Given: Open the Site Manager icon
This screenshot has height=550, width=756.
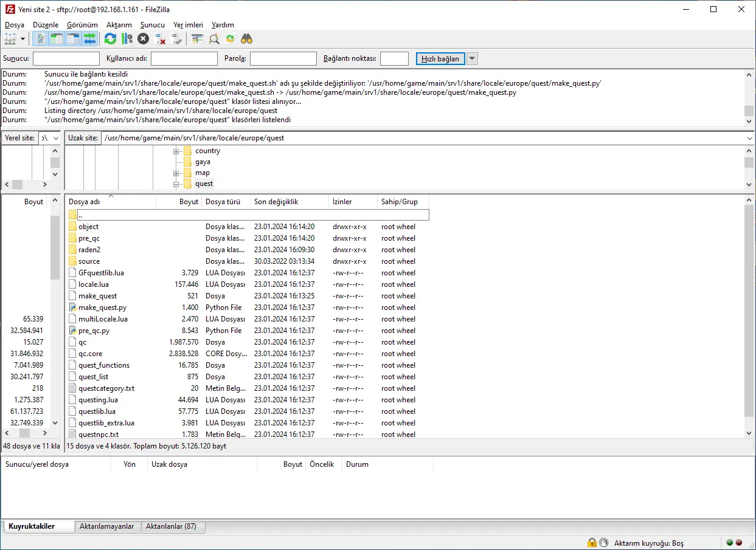Looking at the screenshot, I should click(x=10, y=39).
